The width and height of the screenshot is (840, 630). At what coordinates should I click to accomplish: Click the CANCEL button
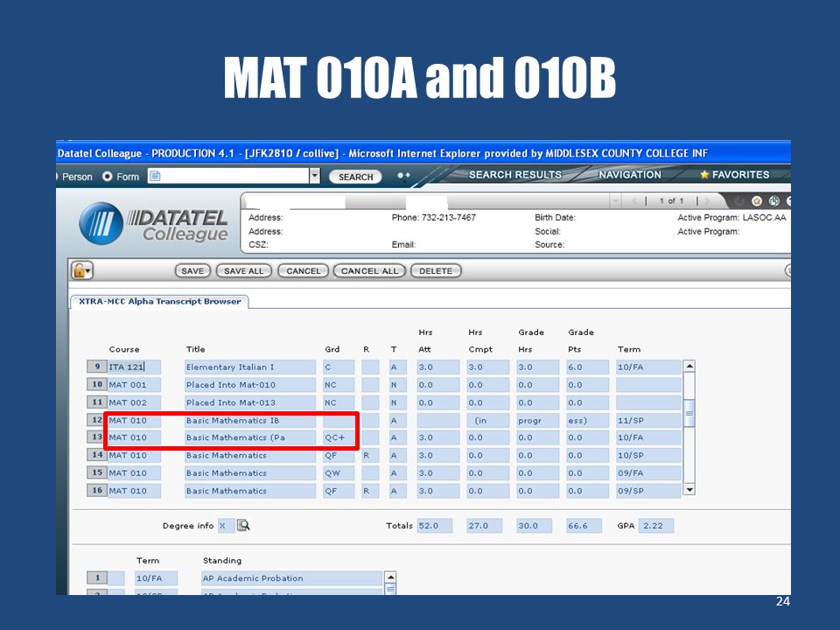(x=304, y=271)
